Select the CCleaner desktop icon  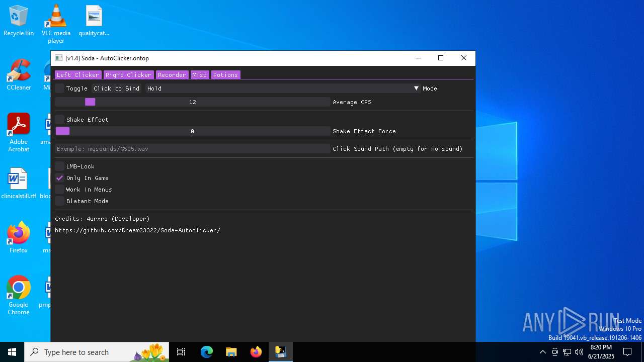tap(19, 75)
